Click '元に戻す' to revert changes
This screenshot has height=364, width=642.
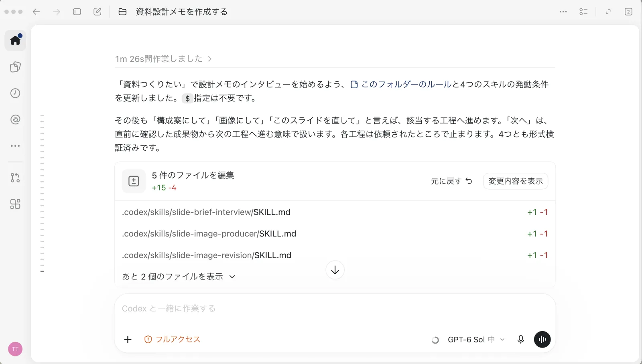pos(451,181)
